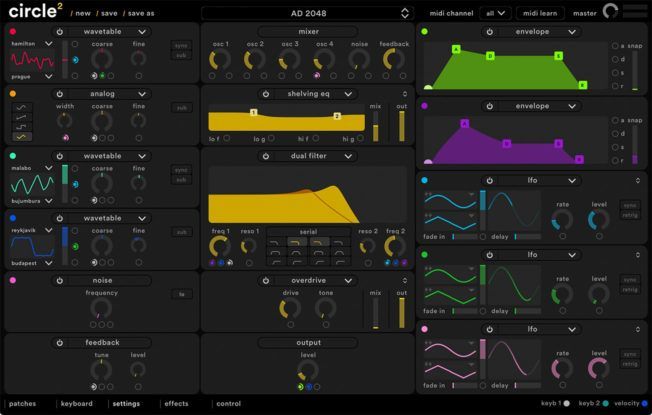Select the blue lfo modulation source dot
The width and height of the screenshot is (652, 415).
(x=425, y=180)
